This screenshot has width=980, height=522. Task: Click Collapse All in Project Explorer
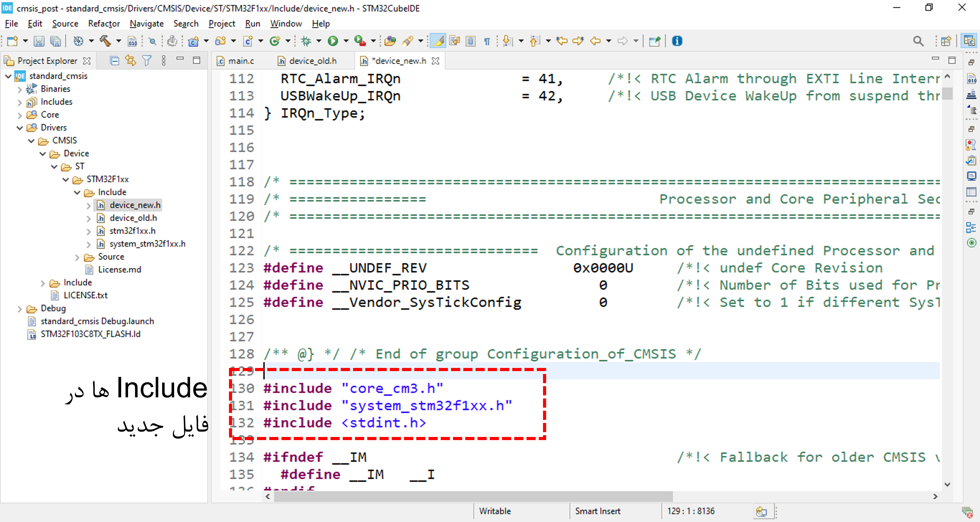[x=114, y=61]
